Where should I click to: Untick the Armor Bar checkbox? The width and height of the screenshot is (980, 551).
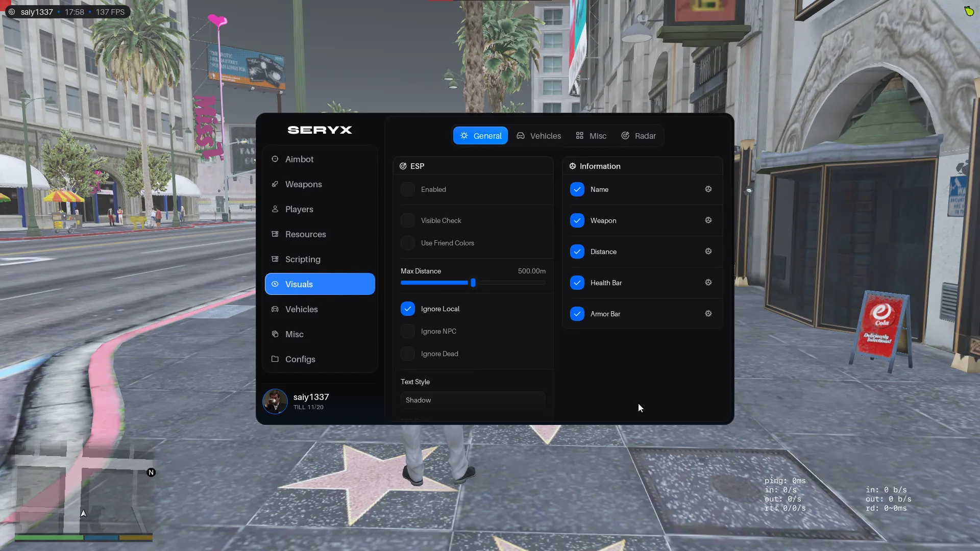tap(577, 314)
